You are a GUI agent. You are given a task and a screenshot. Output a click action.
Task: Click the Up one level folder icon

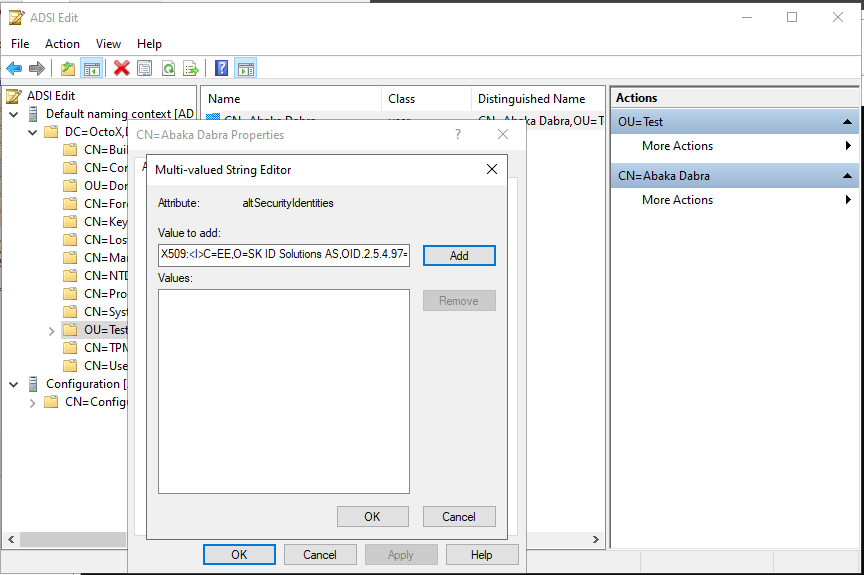click(68, 68)
